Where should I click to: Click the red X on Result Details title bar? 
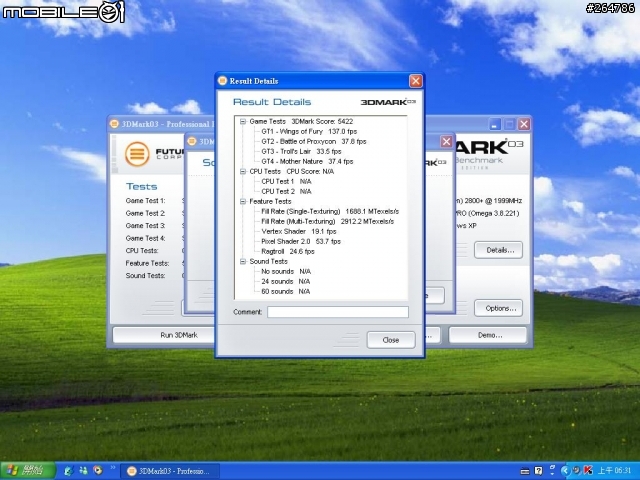click(416, 81)
